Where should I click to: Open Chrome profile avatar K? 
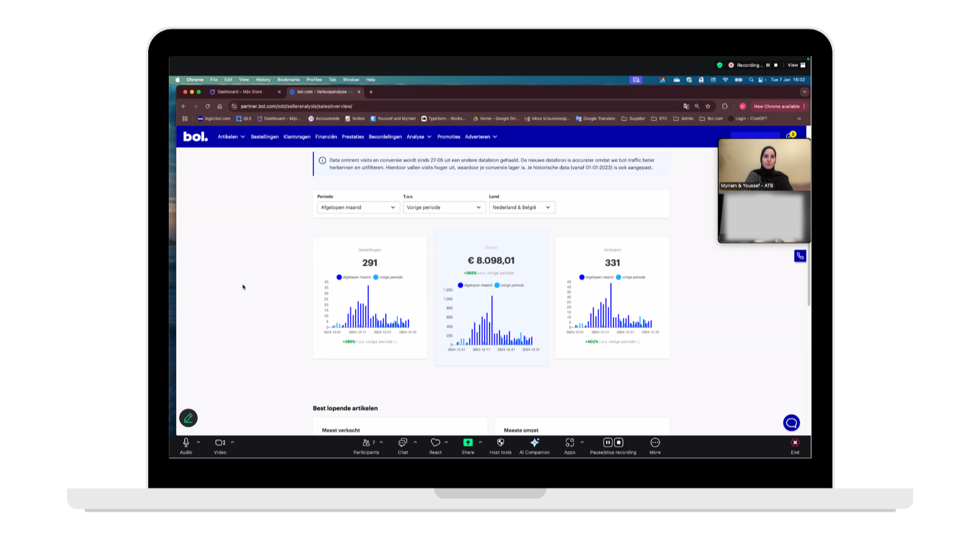742,106
